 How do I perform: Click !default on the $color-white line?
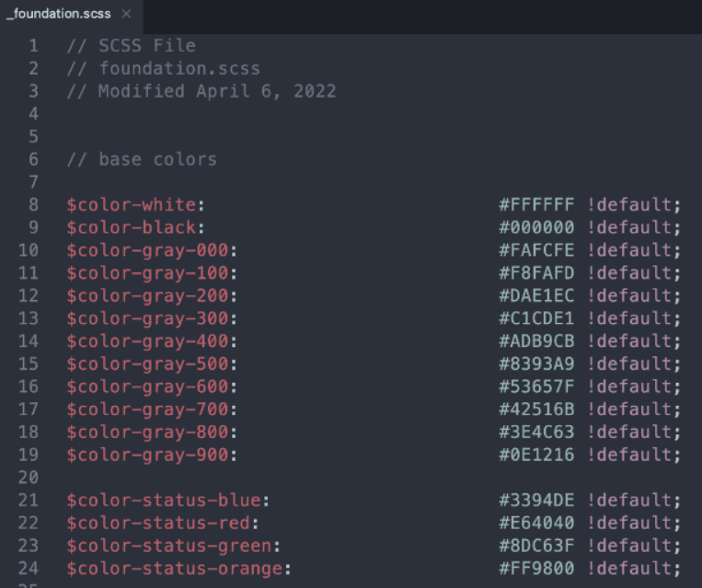[629, 204]
